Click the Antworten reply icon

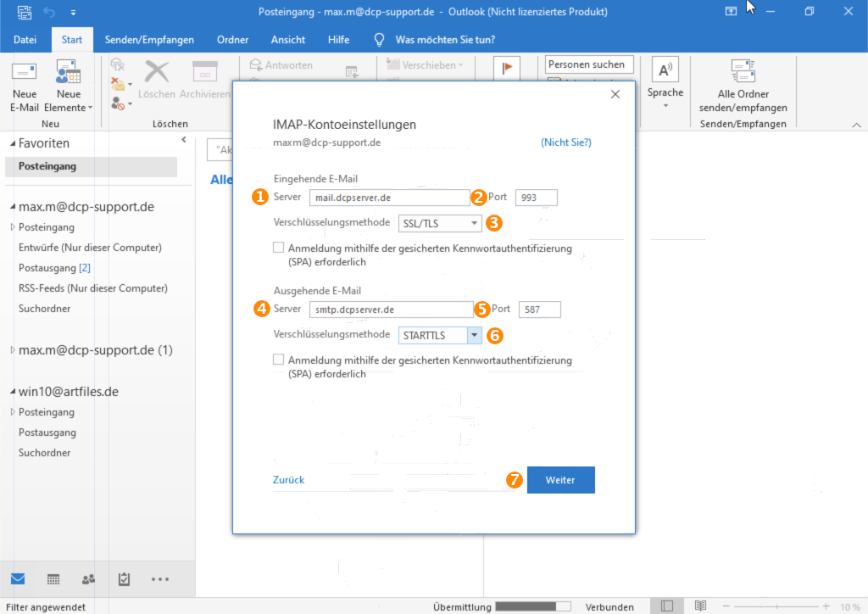click(256, 64)
